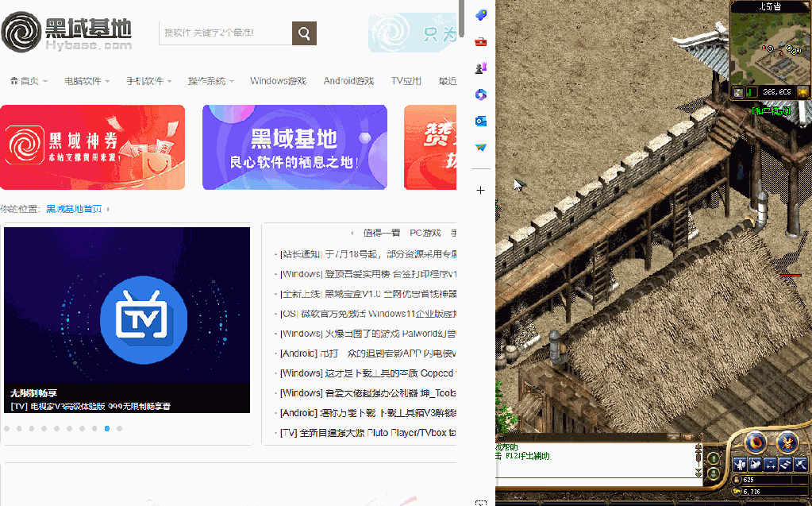Click the 黑域神券 red banner

click(x=92, y=147)
